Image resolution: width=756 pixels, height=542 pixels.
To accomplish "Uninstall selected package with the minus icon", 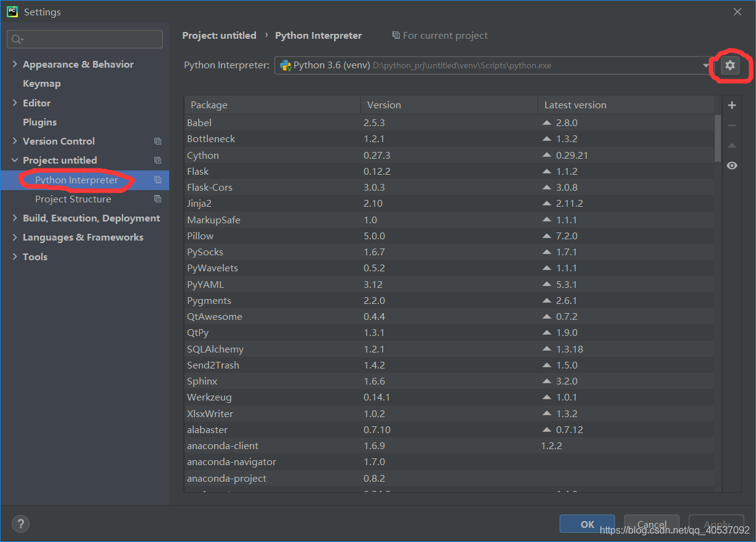I will pyautogui.click(x=732, y=125).
